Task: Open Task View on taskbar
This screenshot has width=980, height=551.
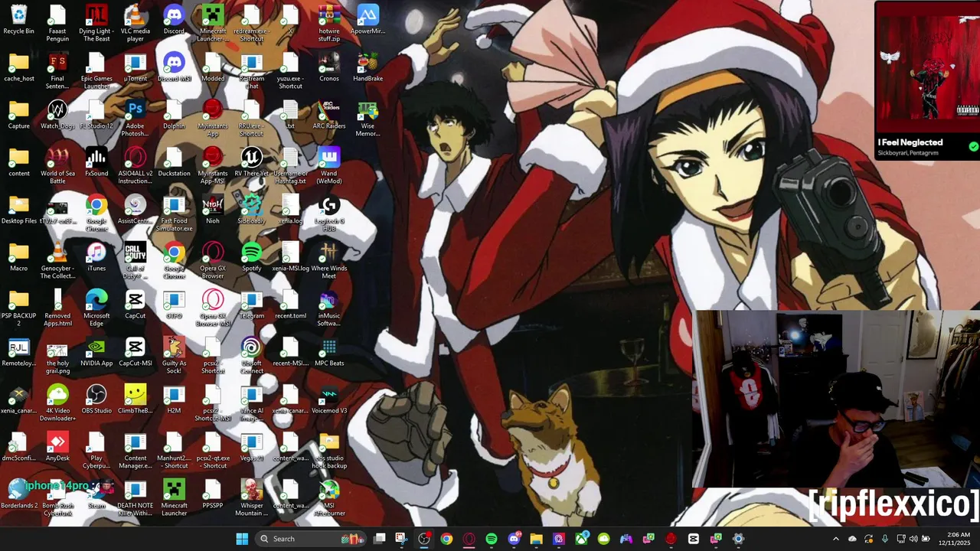Action: 379,539
